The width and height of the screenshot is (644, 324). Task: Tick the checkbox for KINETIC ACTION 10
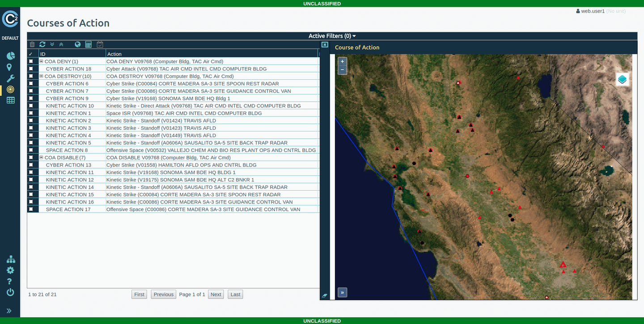[x=31, y=106]
